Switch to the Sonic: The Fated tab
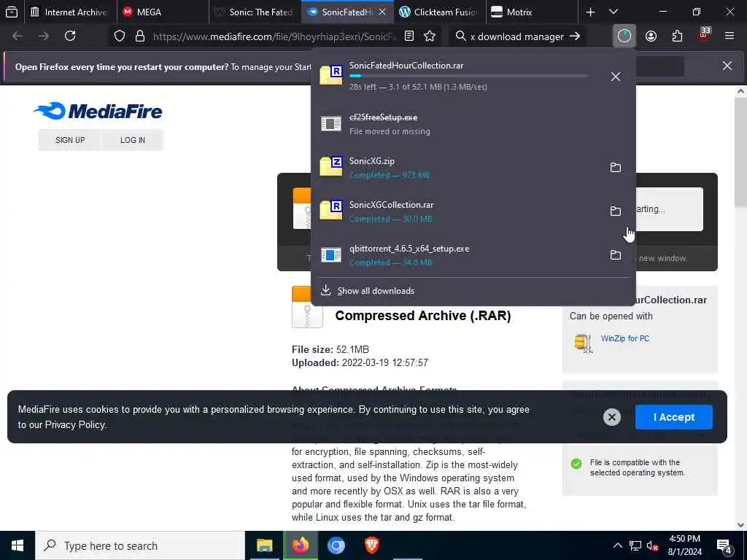 click(x=255, y=12)
